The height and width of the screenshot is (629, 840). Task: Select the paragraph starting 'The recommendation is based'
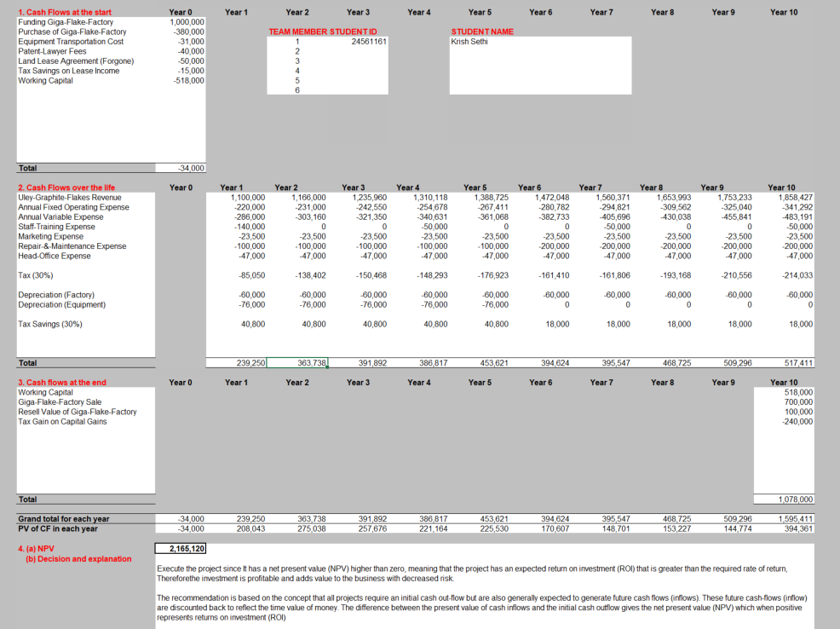(x=482, y=608)
